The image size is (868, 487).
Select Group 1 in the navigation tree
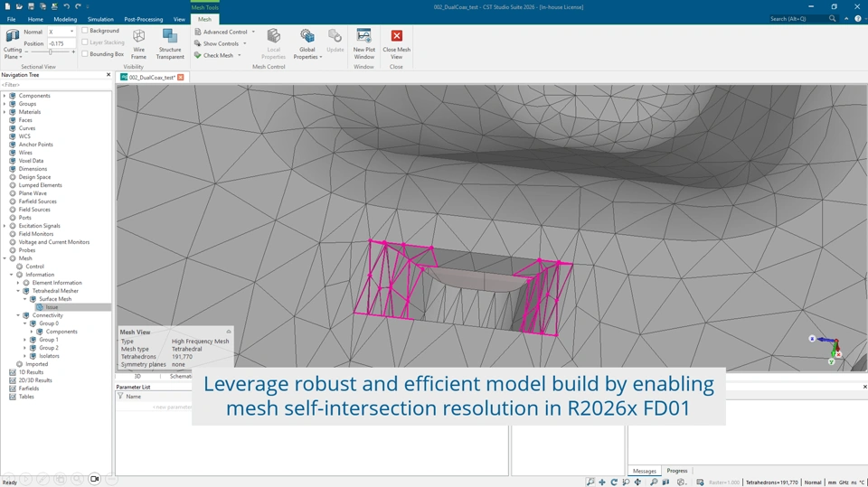(49, 340)
